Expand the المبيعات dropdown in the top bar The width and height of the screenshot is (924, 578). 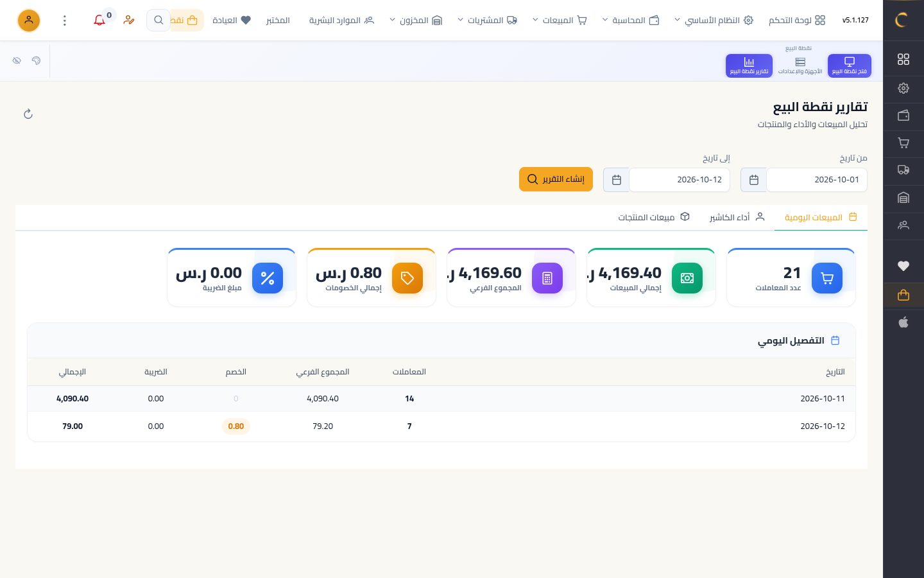[x=559, y=21]
